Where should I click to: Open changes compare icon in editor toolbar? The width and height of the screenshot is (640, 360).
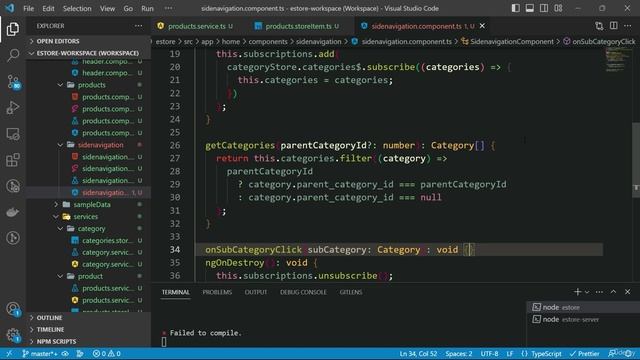point(599,26)
